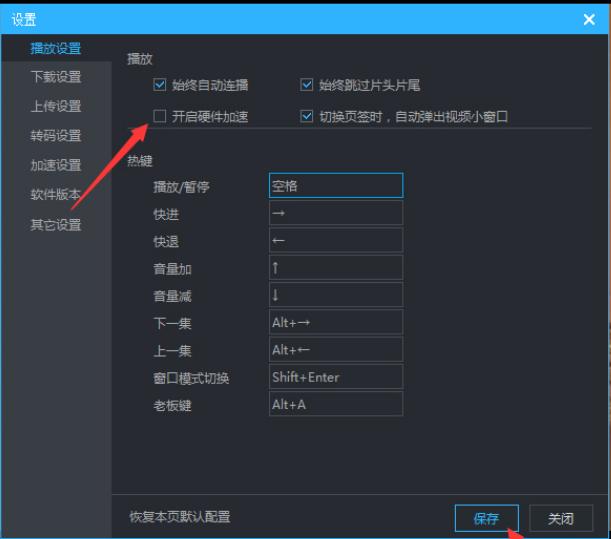Select the 上传设置 tab
The width and height of the screenshot is (611, 539).
click(55, 106)
